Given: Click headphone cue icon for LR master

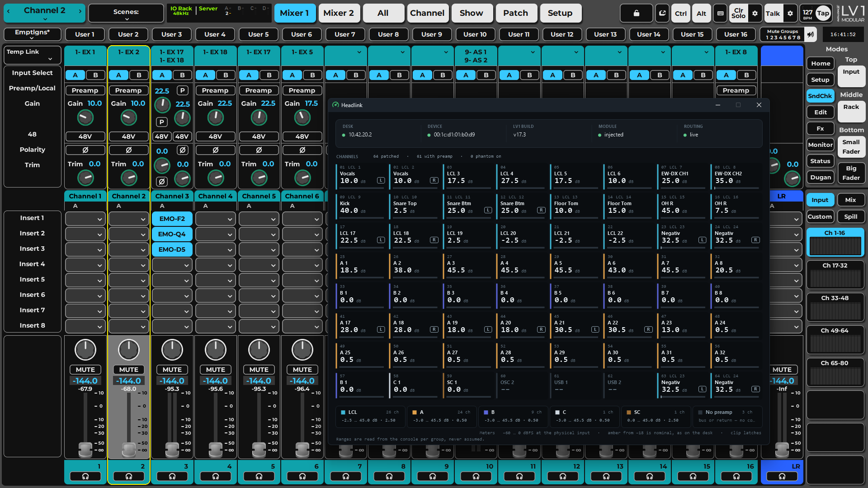Looking at the screenshot, I should pyautogui.click(x=782, y=476).
